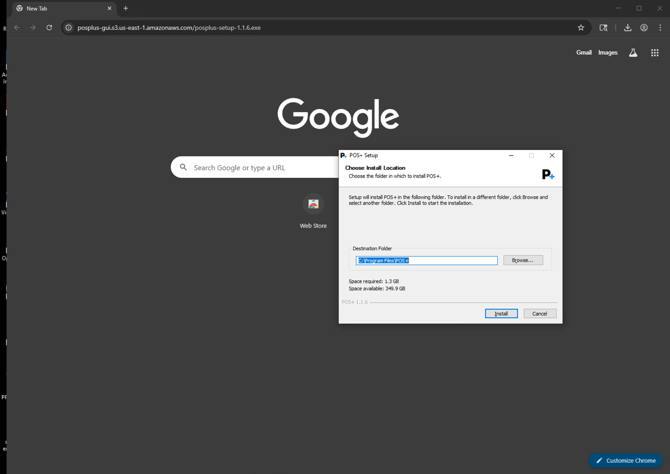Open Chrome three-dot menu

[660, 28]
